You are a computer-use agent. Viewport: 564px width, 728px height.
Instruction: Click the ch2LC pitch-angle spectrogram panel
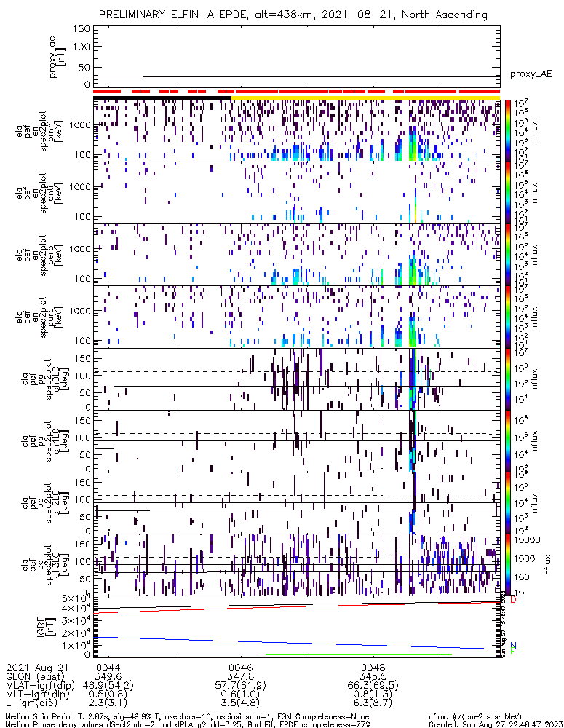(297, 503)
